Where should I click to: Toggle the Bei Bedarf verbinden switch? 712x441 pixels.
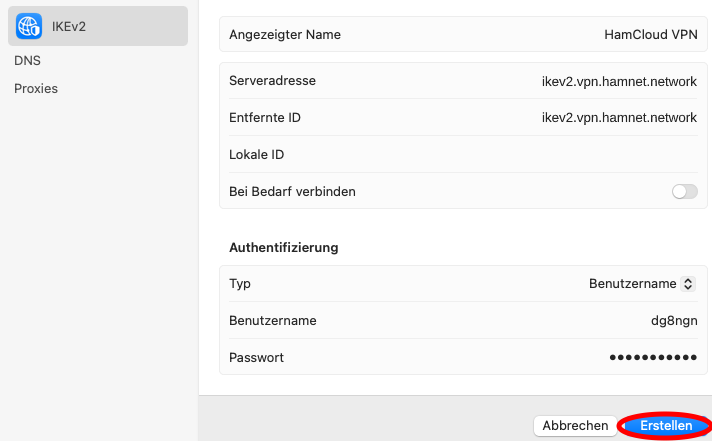[x=685, y=192]
